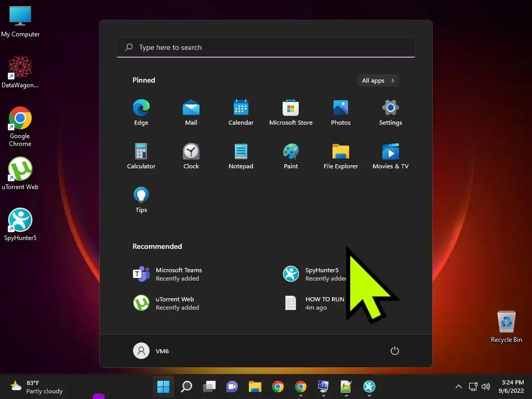
Task: Open recommended SpyHunter5 item
Action: click(314, 274)
